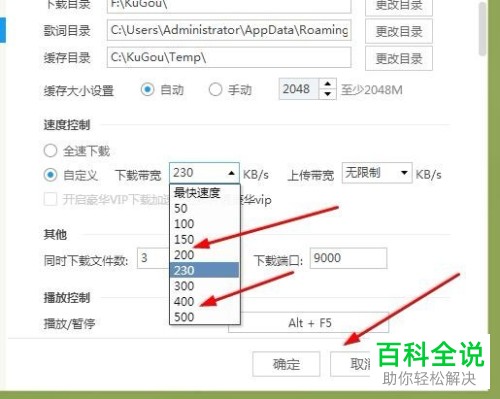Viewport: 500px width, 399px height.
Task: Choose 100 from bandwidth list
Action: (205, 224)
